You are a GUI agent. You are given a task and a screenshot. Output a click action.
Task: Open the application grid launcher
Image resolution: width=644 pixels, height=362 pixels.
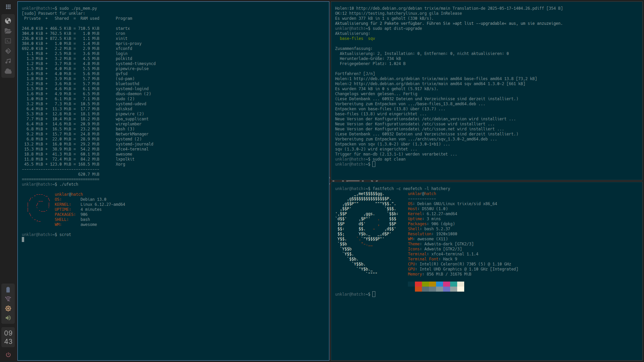click(x=8, y=7)
